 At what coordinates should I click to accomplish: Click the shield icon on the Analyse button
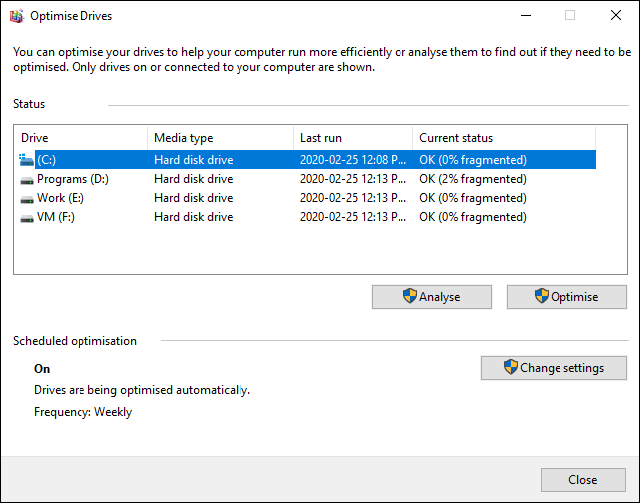coord(409,296)
